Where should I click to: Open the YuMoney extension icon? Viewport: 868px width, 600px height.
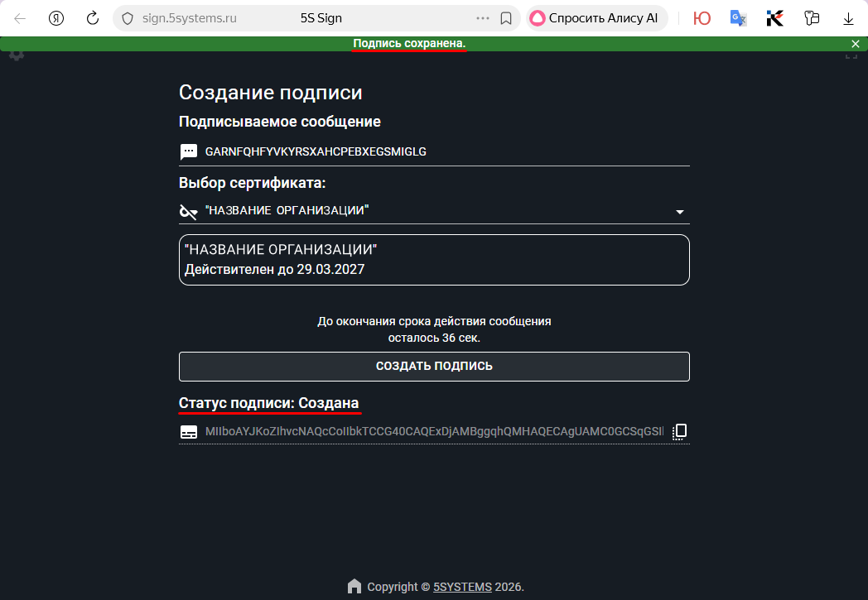(x=702, y=17)
